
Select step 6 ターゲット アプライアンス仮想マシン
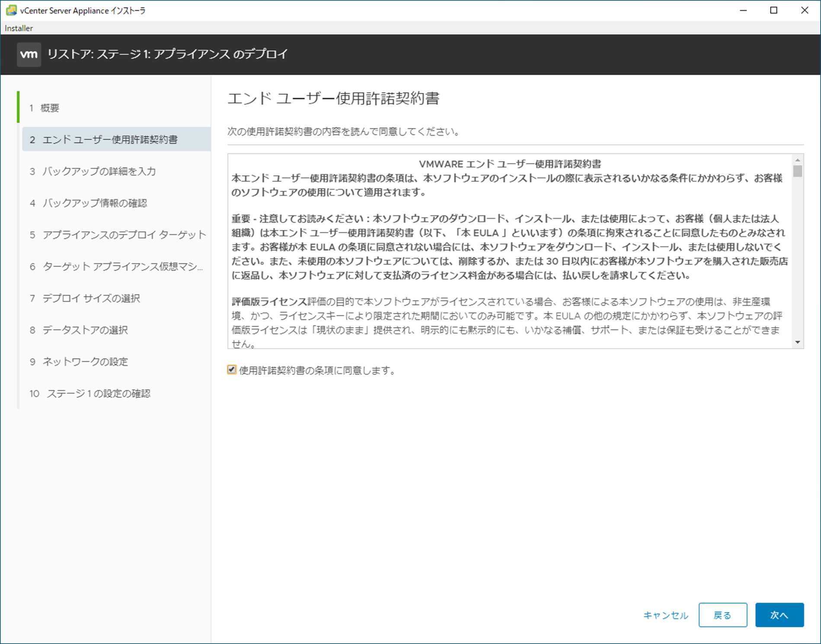116,266
